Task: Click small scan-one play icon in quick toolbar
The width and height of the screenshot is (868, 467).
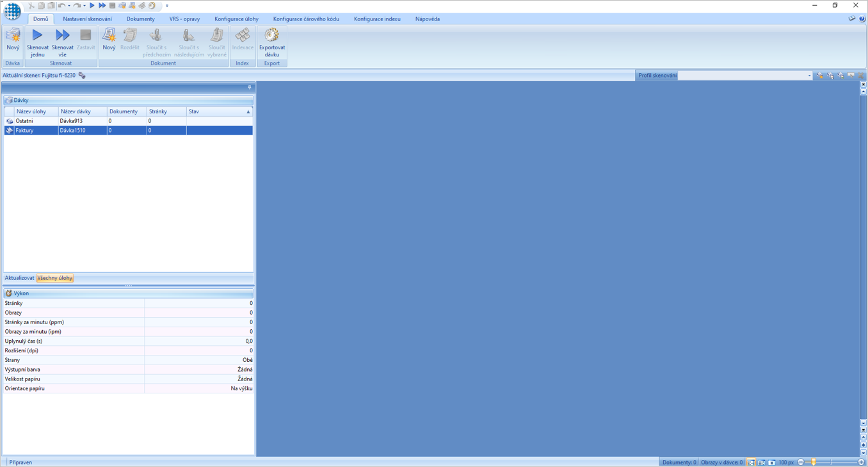Action: [x=92, y=6]
